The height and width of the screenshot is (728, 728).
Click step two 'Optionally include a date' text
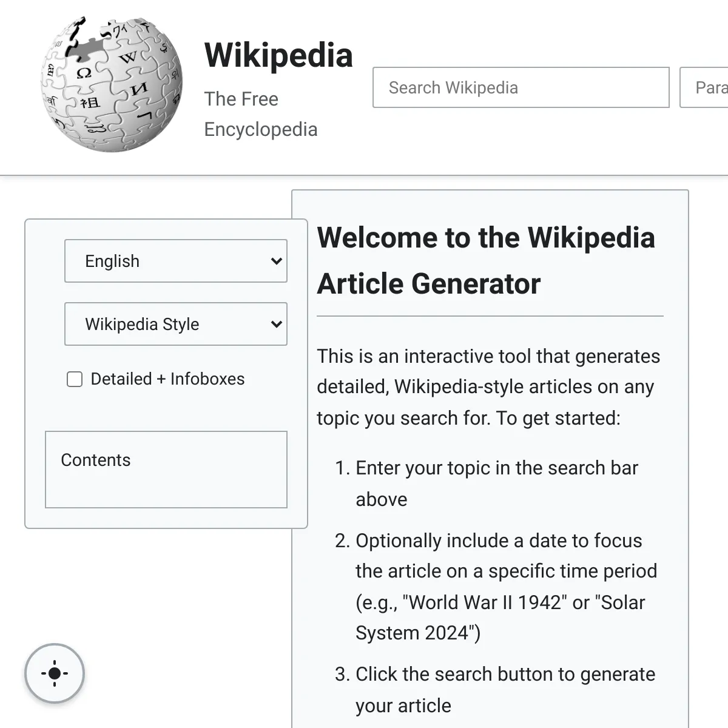click(499, 541)
